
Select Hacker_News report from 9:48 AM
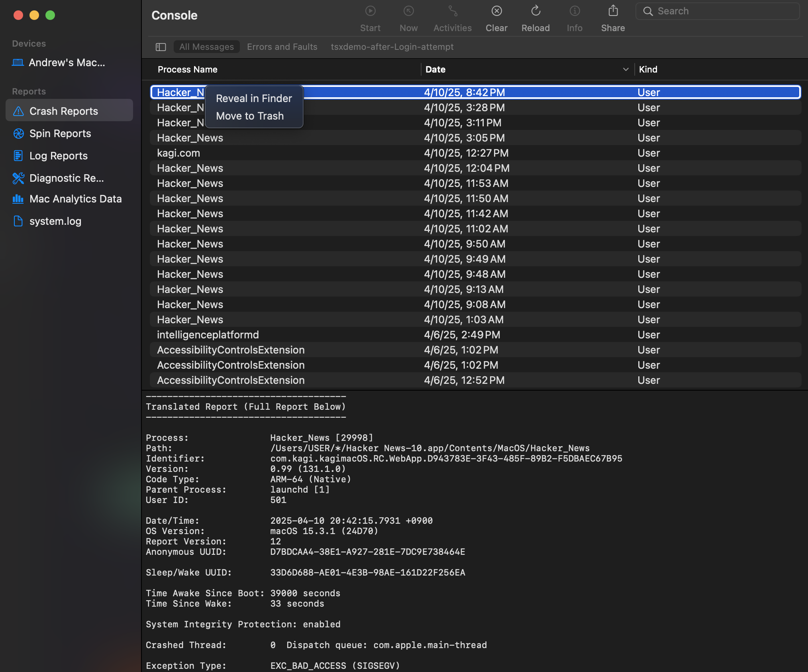click(x=475, y=274)
